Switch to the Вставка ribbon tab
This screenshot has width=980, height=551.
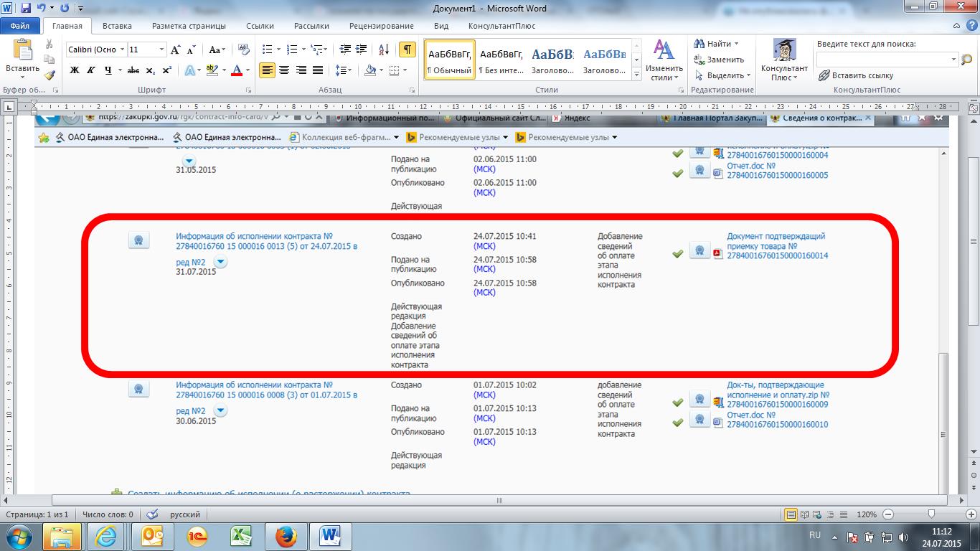click(117, 26)
